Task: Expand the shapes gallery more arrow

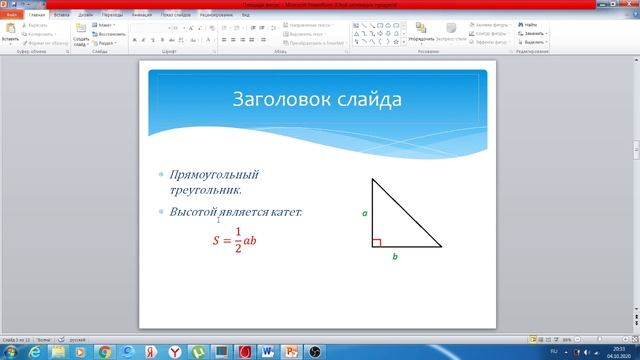Action: (404, 42)
